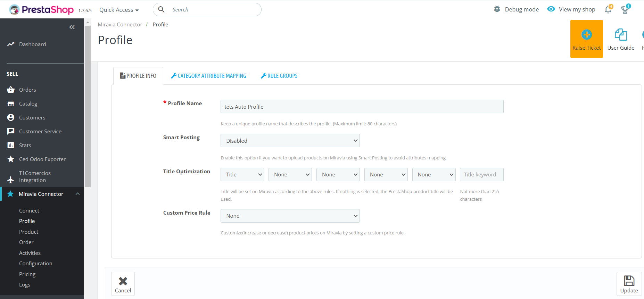
Task: Click the version number 1.7.6.5
Action: tap(85, 10)
